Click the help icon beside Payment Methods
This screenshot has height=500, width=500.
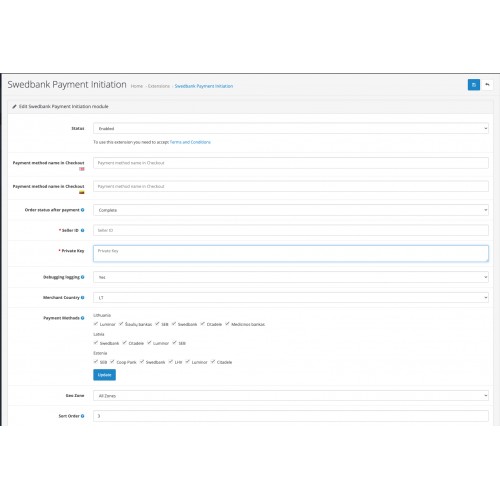(x=82, y=318)
